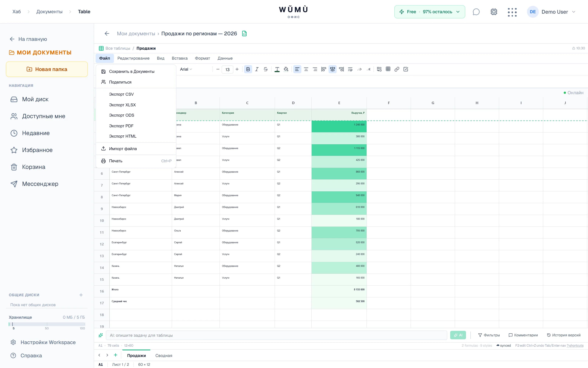
Task: Choose Экспорт ODS
Action: tap(136, 115)
